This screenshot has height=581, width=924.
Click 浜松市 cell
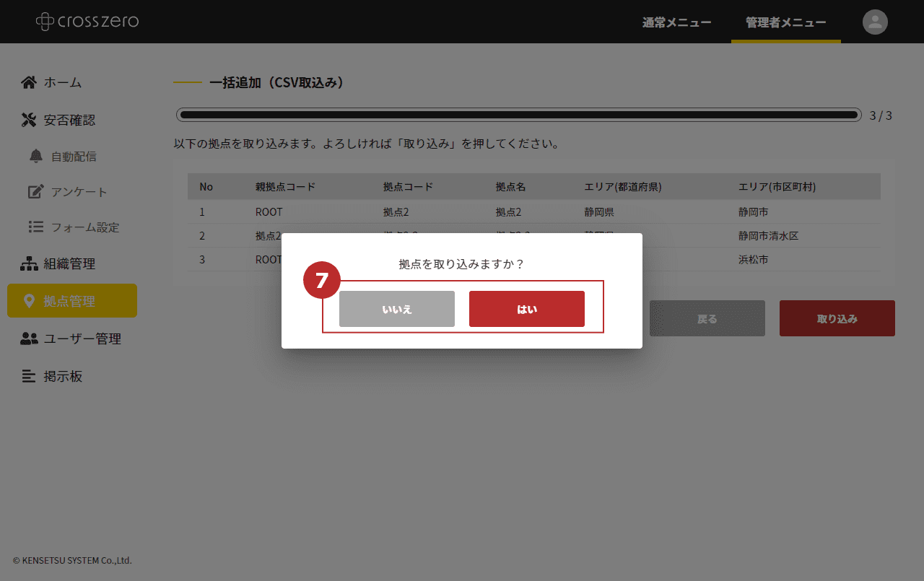click(x=753, y=260)
